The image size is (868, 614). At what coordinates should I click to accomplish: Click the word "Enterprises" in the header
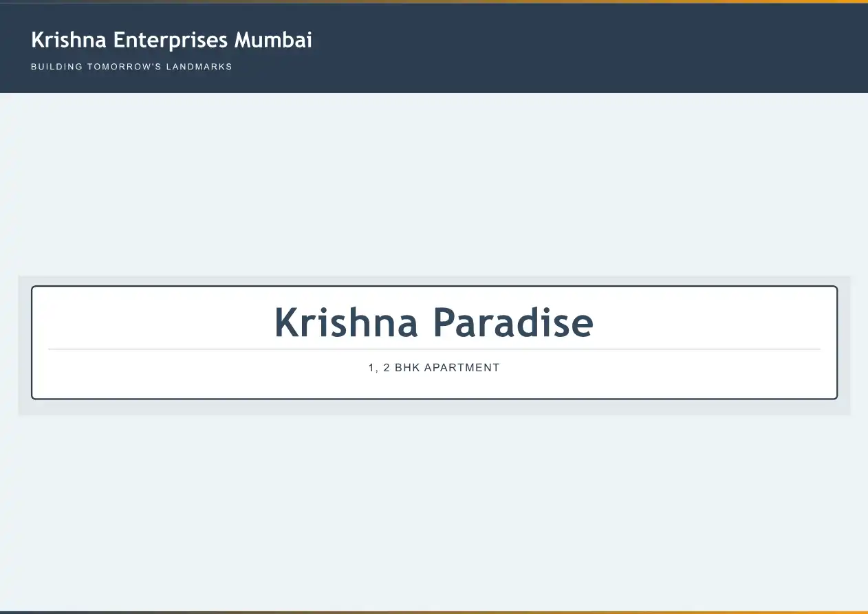[x=170, y=41]
